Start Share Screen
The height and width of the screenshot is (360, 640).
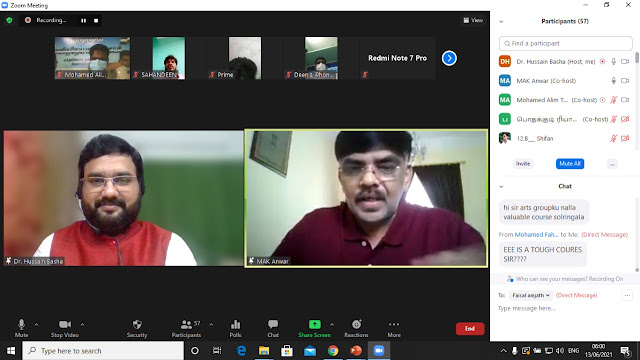click(x=314, y=328)
